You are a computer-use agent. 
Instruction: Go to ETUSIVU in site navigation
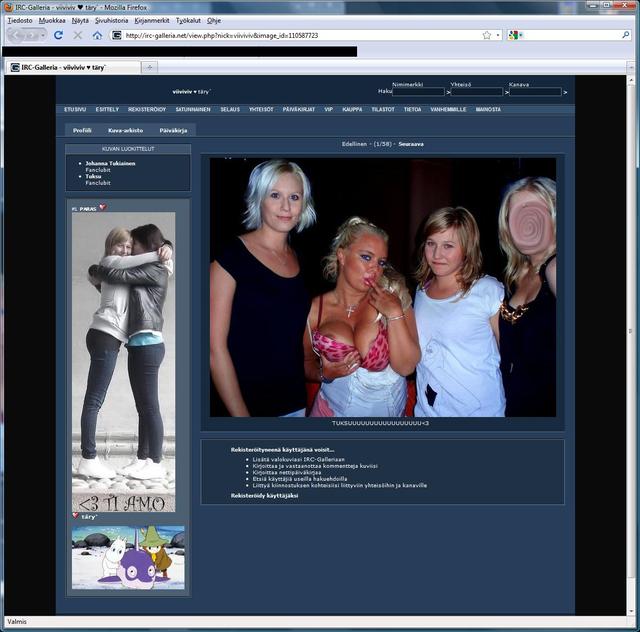pyautogui.click(x=75, y=109)
